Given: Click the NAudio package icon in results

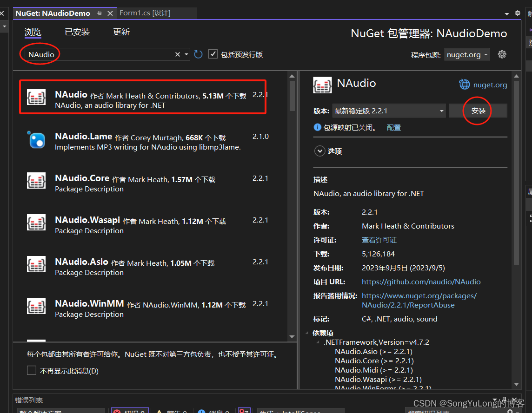Looking at the screenshot, I should click(36, 97).
